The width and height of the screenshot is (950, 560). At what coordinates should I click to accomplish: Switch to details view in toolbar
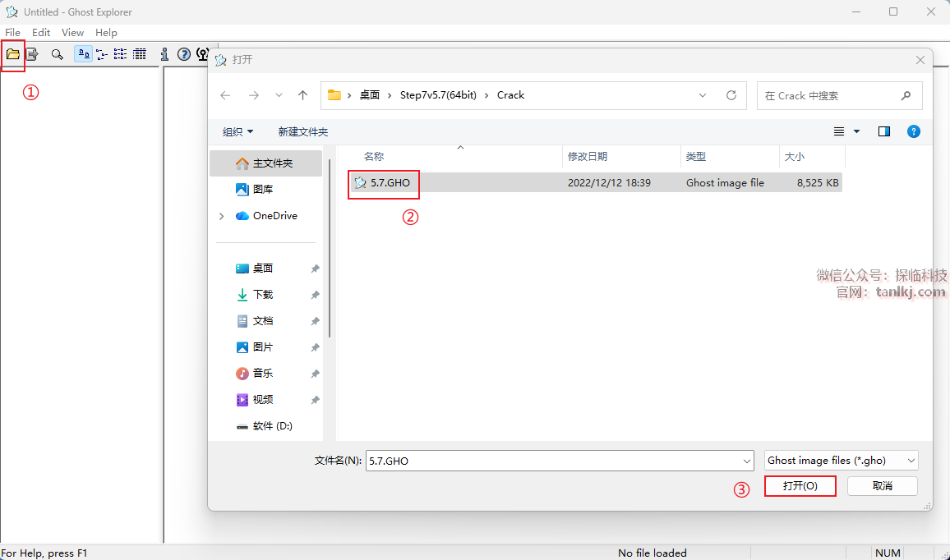click(140, 54)
